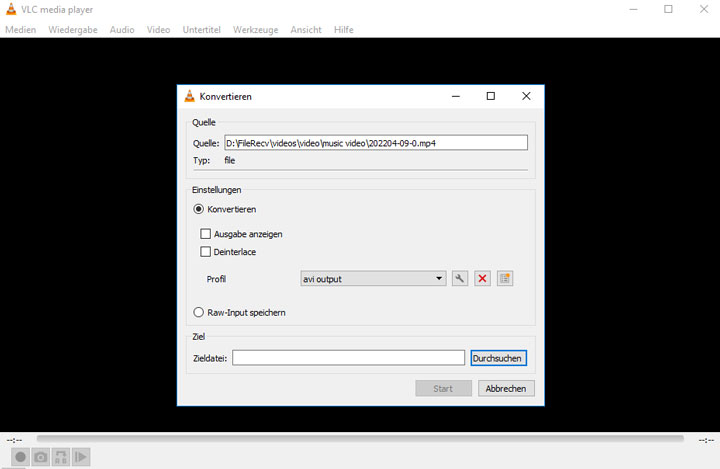The height and width of the screenshot is (469, 720).
Task: Click the frame-by-frame step icon
Action: (82, 457)
